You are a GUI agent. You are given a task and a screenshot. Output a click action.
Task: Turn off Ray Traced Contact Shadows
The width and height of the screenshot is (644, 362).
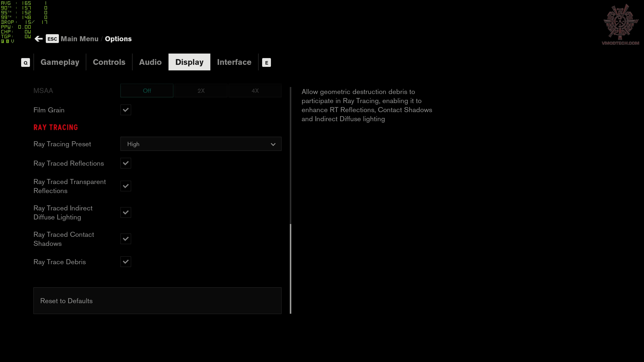pos(126,239)
